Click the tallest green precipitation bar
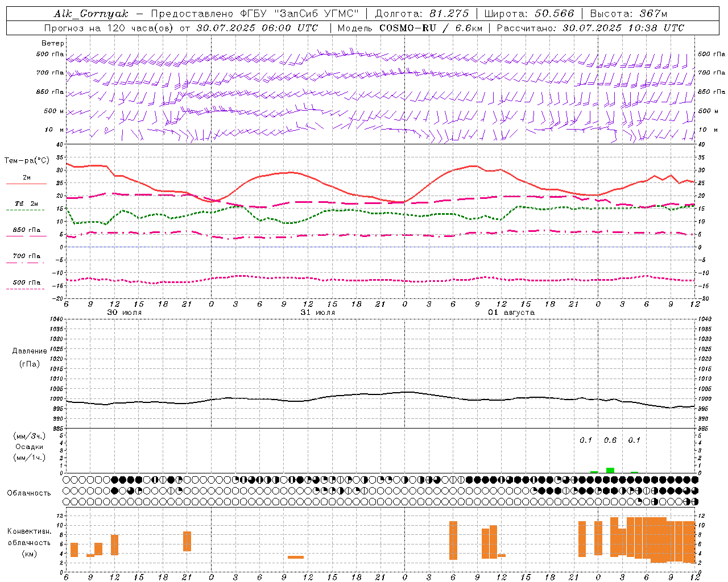The image size is (728, 582). tap(610, 470)
